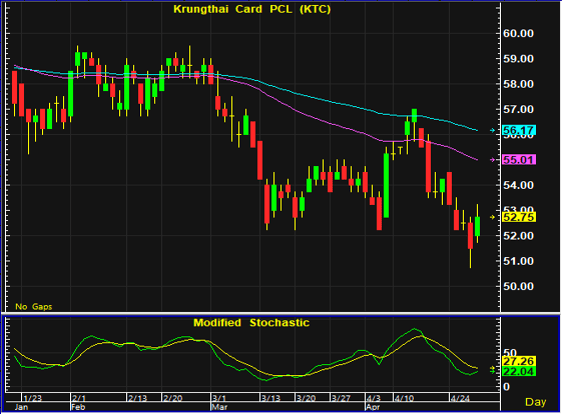
Task: Click the 1/23 date marker
Action: coord(32,398)
